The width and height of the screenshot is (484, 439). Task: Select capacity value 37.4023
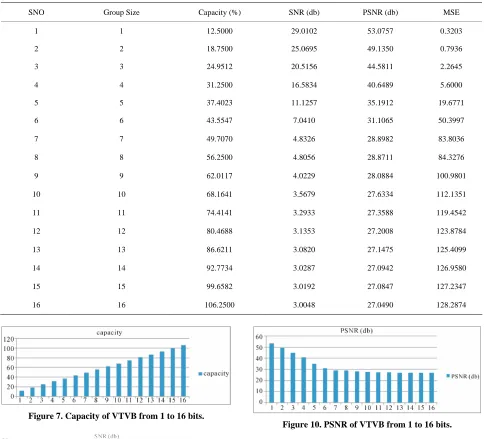[219, 103]
